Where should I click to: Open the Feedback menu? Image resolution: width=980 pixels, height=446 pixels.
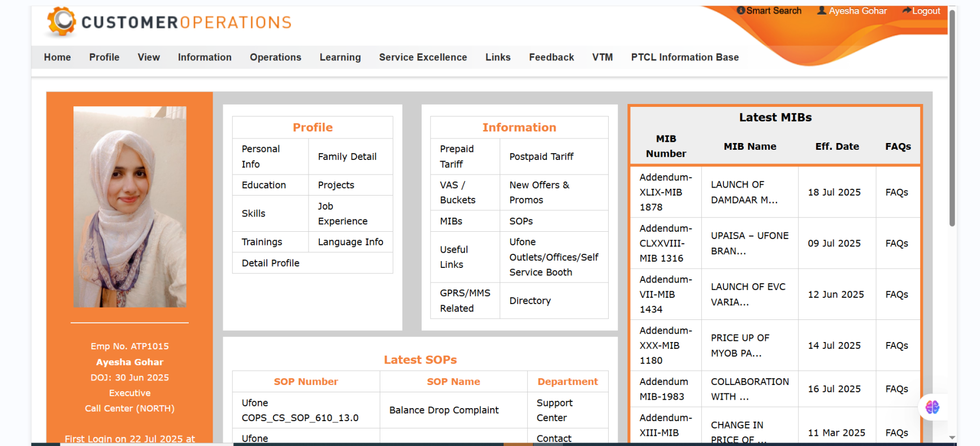tap(552, 57)
